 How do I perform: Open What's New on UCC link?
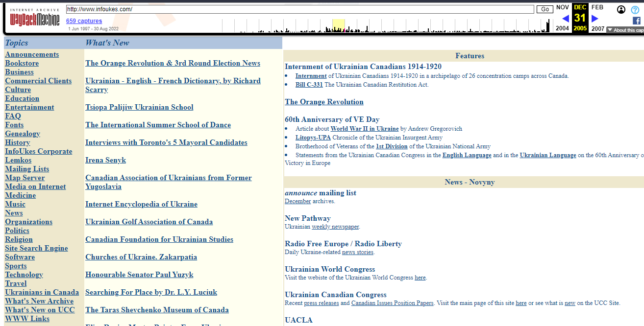pos(40,310)
